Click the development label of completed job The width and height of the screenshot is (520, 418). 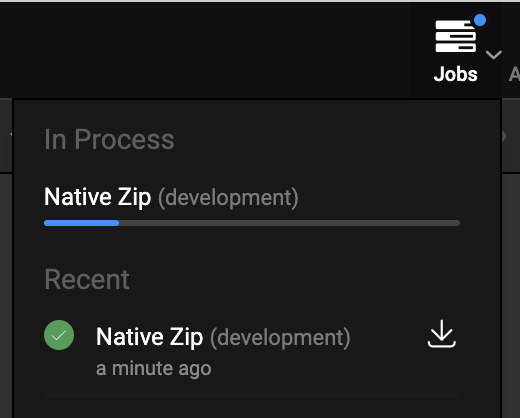(280, 338)
